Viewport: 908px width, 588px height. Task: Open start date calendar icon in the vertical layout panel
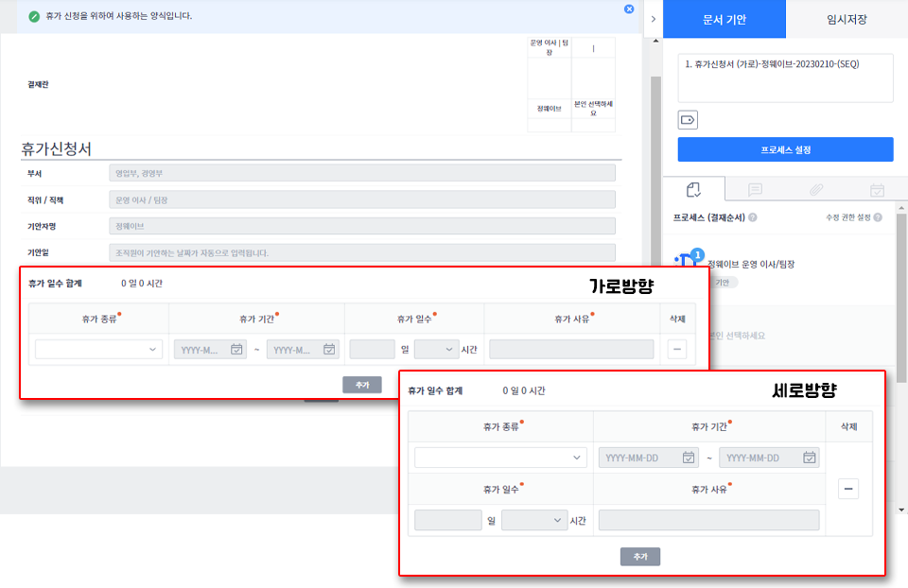688,458
